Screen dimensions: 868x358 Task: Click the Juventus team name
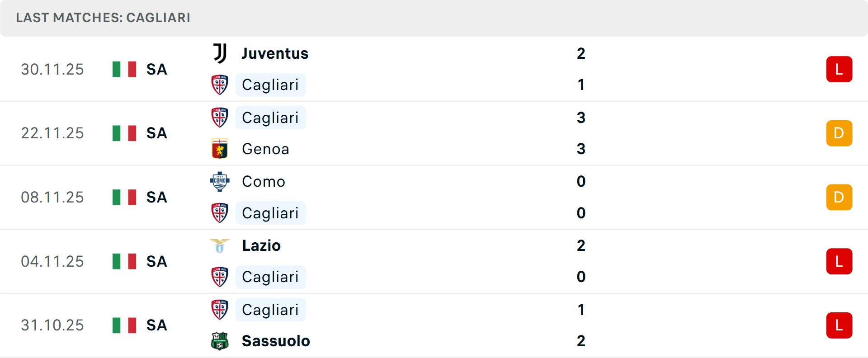(x=274, y=53)
